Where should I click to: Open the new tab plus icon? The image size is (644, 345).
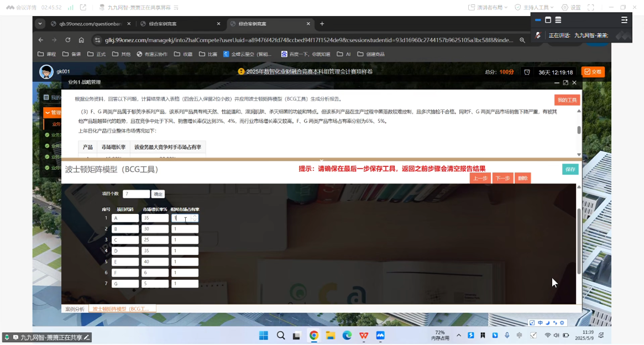point(322,24)
